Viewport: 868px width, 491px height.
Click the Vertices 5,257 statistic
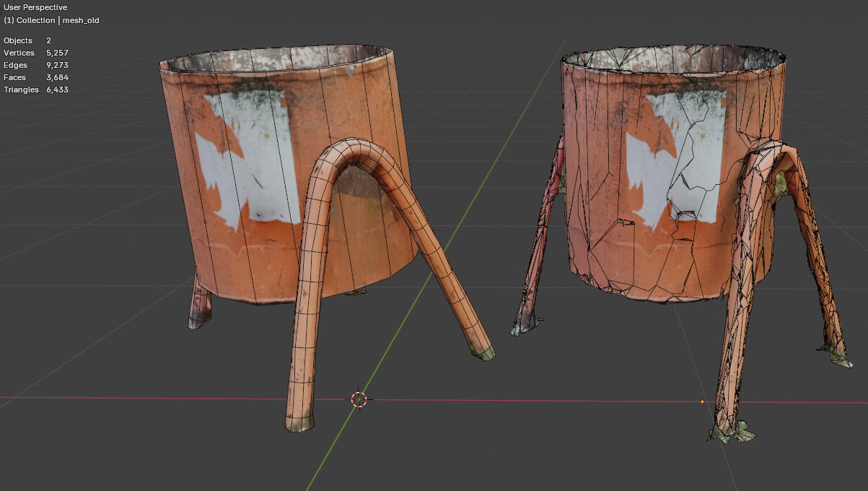(36, 53)
